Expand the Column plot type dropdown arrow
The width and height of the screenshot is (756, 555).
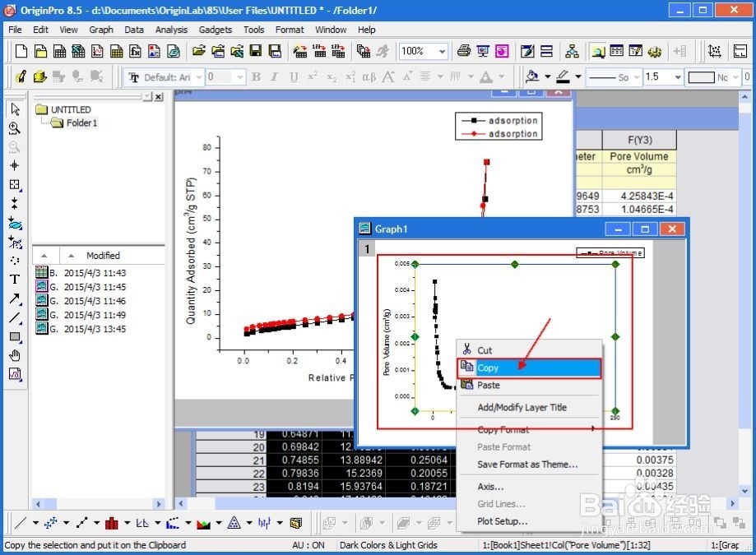click(x=127, y=523)
